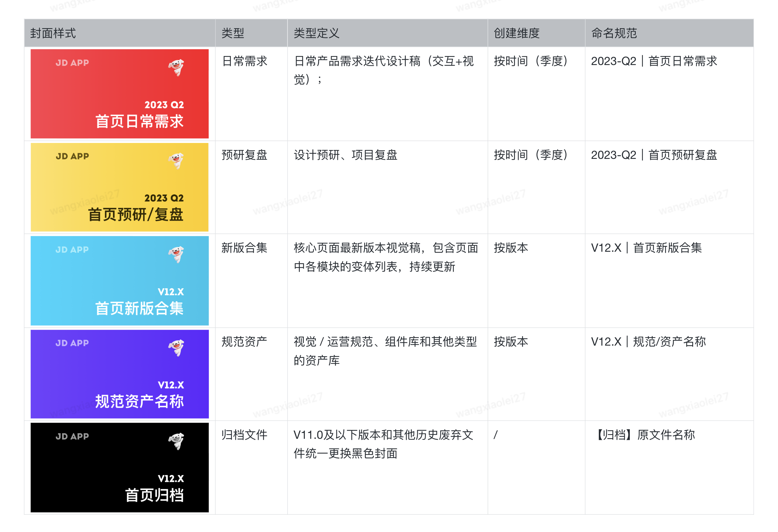
Task: Click the JD mascot on red cover
Action: tap(176, 67)
